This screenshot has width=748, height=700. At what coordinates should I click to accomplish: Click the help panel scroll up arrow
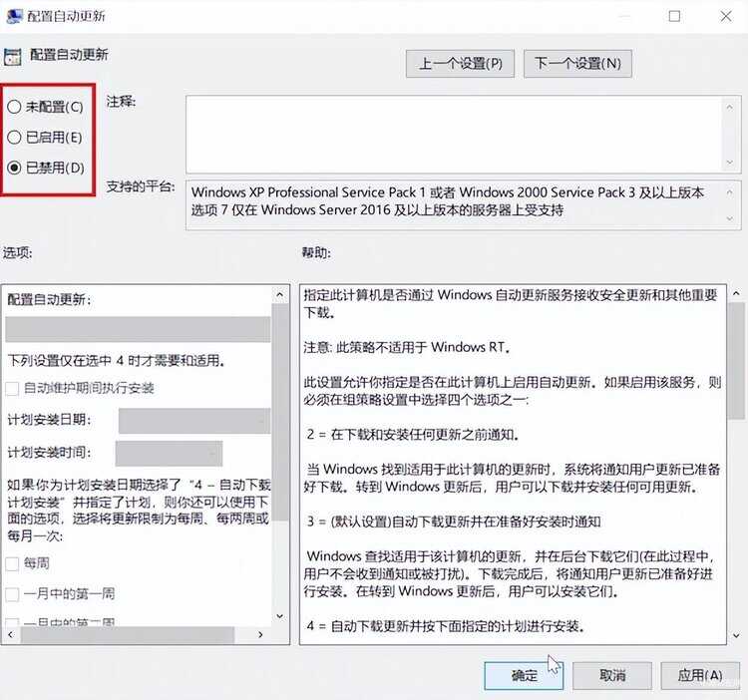click(736, 294)
